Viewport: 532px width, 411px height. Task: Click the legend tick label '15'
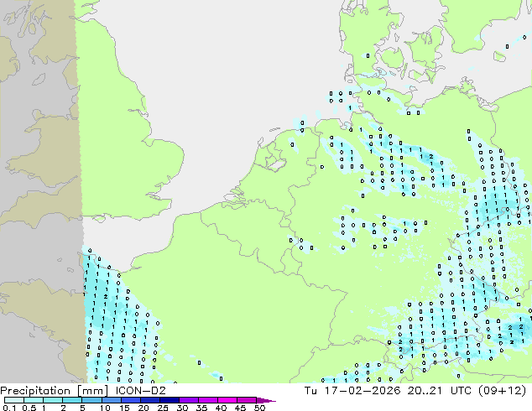point(124,408)
